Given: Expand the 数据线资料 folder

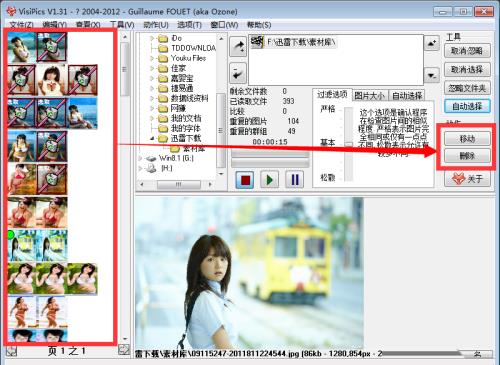Looking at the screenshot, I should pos(152,98).
